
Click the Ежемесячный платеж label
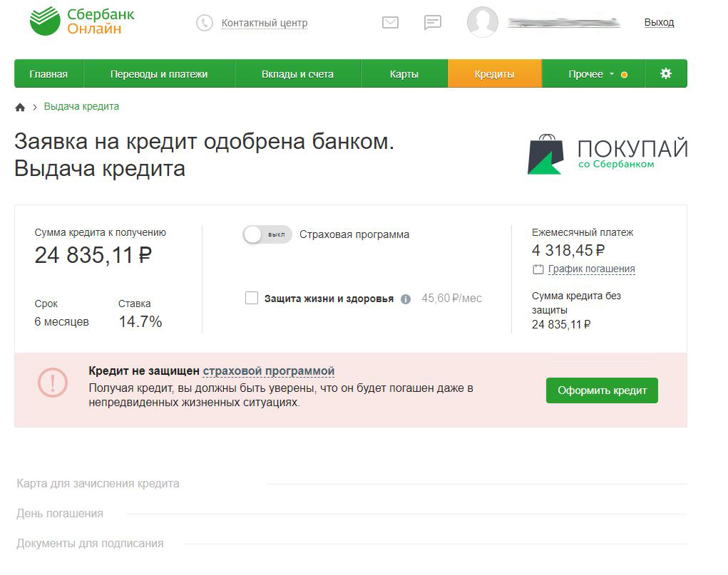[x=583, y=232]
